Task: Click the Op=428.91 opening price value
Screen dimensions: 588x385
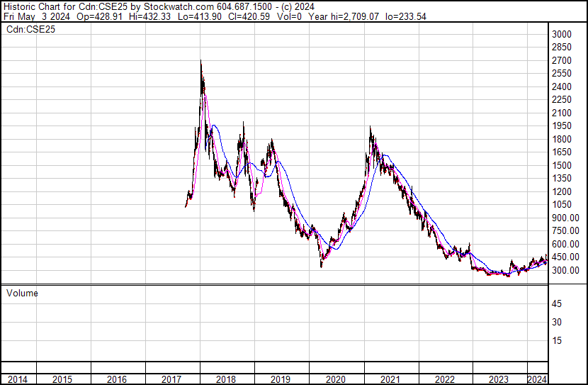Action: (x=99, y=16)
